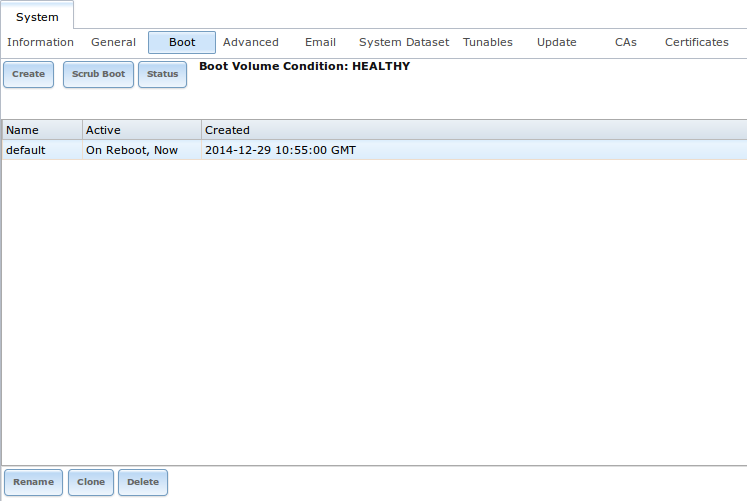Open the Certificates tab
This screenshot has height=501, width=747.
(697, 42)
